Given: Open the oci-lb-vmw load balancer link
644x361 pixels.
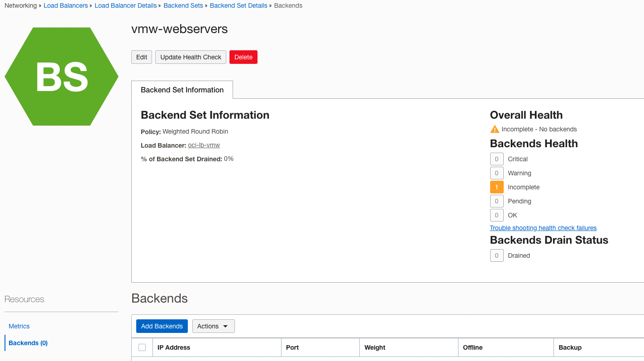Looking at the screenshot, I should (204, 145).
